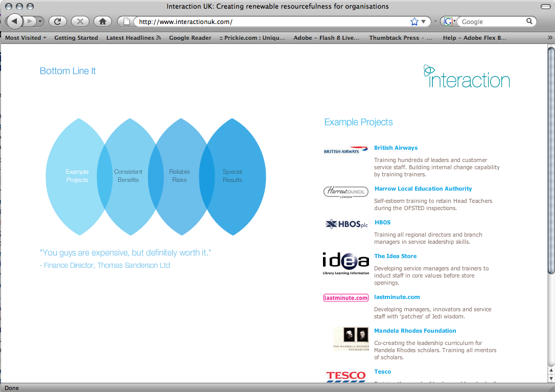Viewport: 555px width, 392px height.
Task: Show more bookmarks with overflow chevron
Action: (550, 38)
